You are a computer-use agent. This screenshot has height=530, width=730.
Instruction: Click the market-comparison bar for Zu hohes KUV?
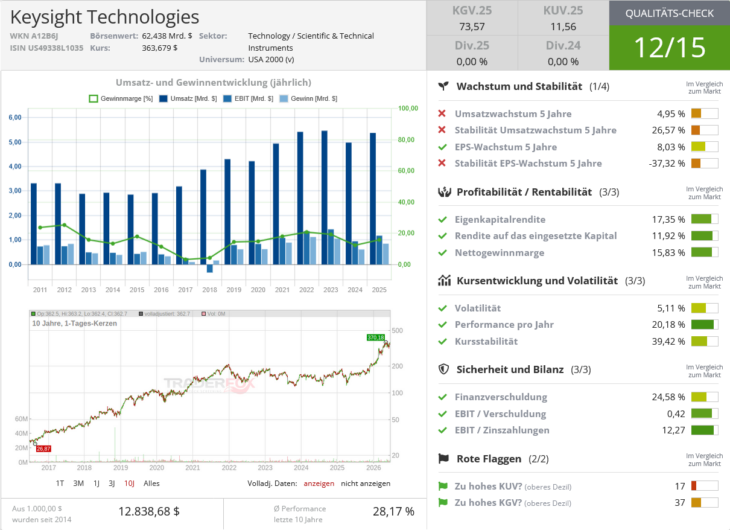point(704,486)
